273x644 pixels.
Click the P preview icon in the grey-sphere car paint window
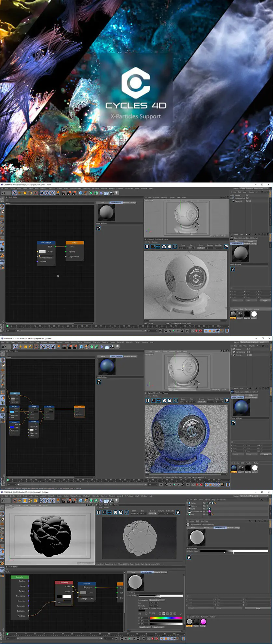(226, 247)
